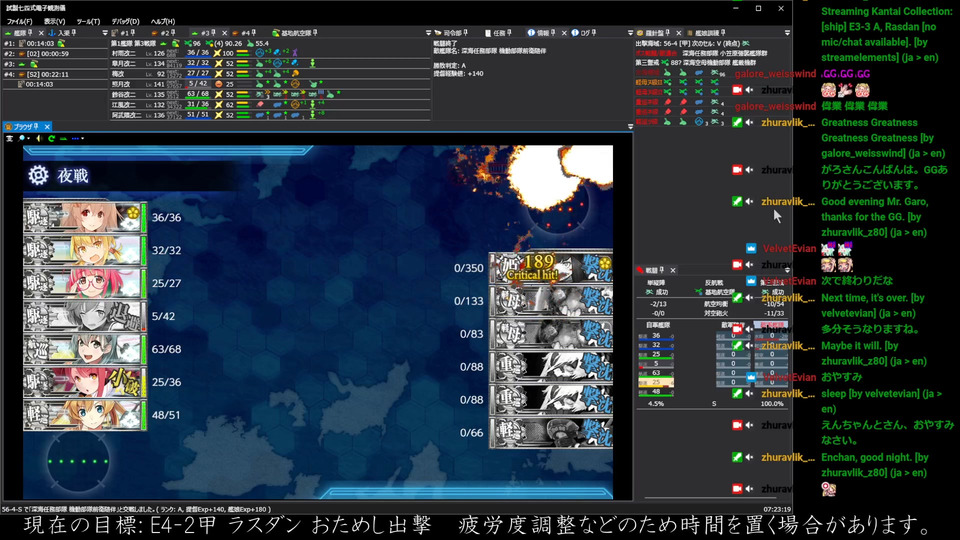This screenshot has width=960, height=540.
Task: Expand window list left of 司令部 tab
Action: coord(428,33)
